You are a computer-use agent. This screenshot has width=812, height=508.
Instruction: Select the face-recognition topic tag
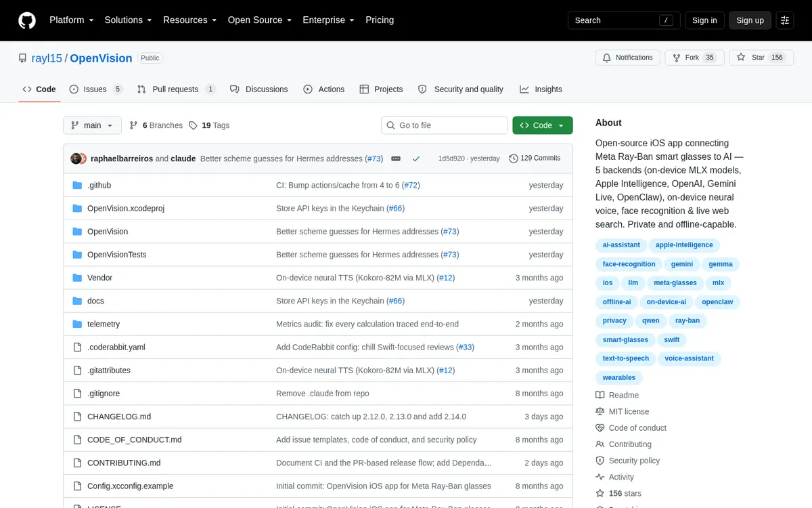click(x=629, y=264)
